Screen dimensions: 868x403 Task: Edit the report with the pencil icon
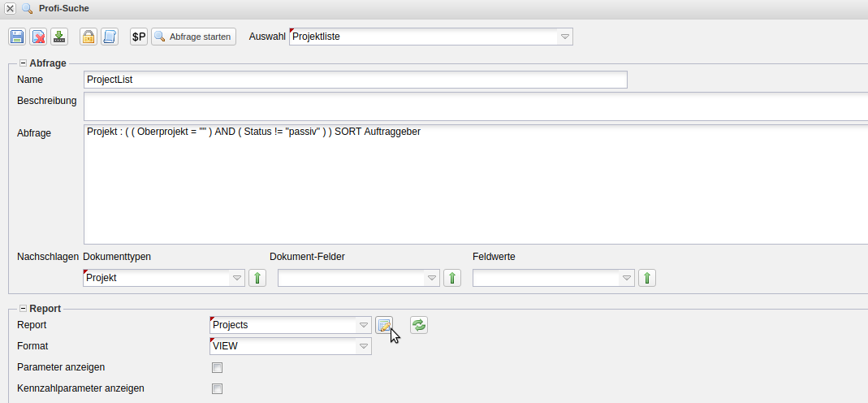[384, 325]
